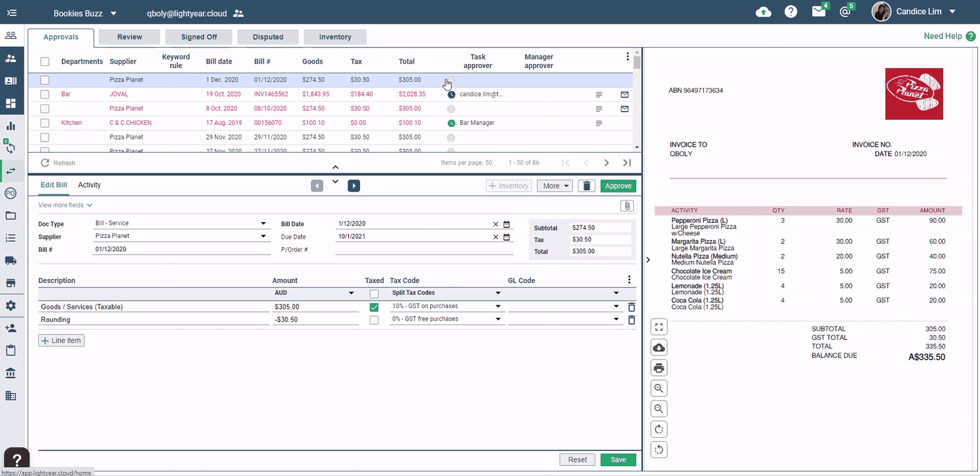The width and height of the screenshot is (980, 476).
Task: Open the Activity tab
Action: 89,185
